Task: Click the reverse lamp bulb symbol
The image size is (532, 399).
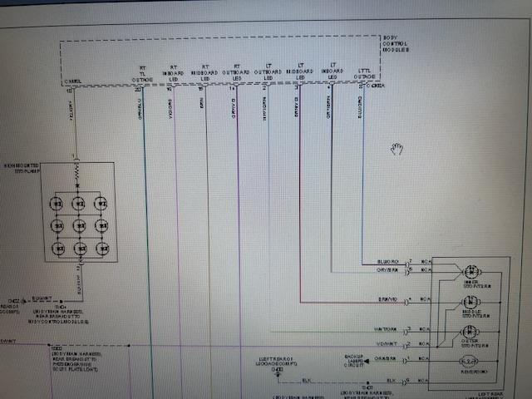Action: point(469,362)
